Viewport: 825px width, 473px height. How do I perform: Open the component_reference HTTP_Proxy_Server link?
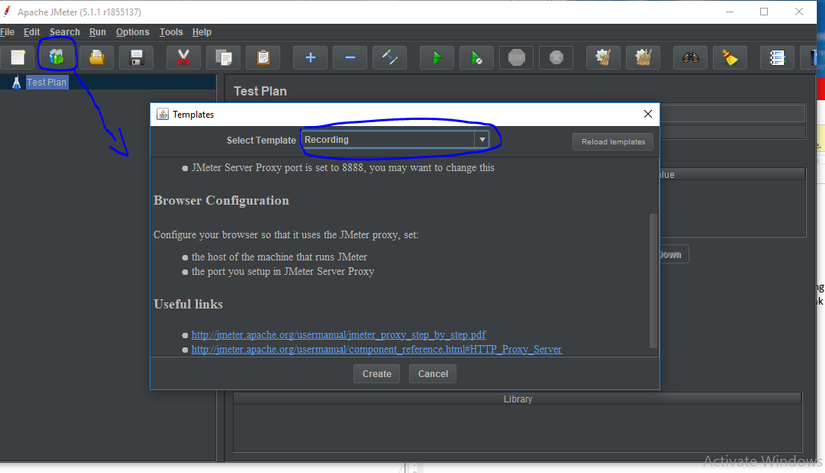click(x=377, y=349)
